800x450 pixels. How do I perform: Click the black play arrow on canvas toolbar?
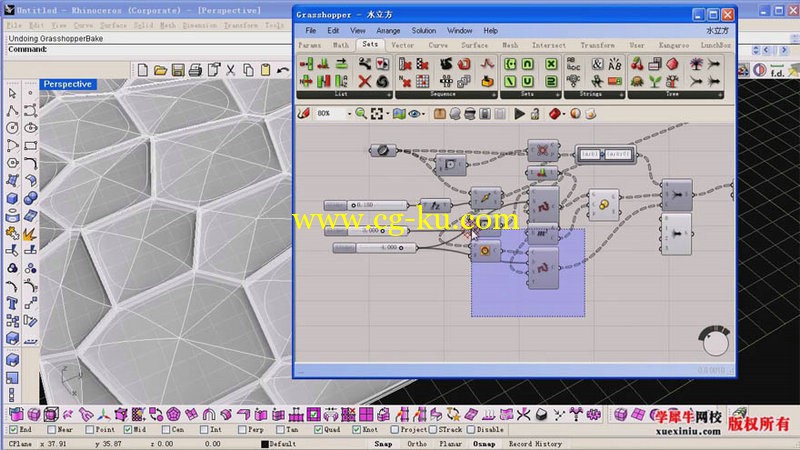point(519,114)
